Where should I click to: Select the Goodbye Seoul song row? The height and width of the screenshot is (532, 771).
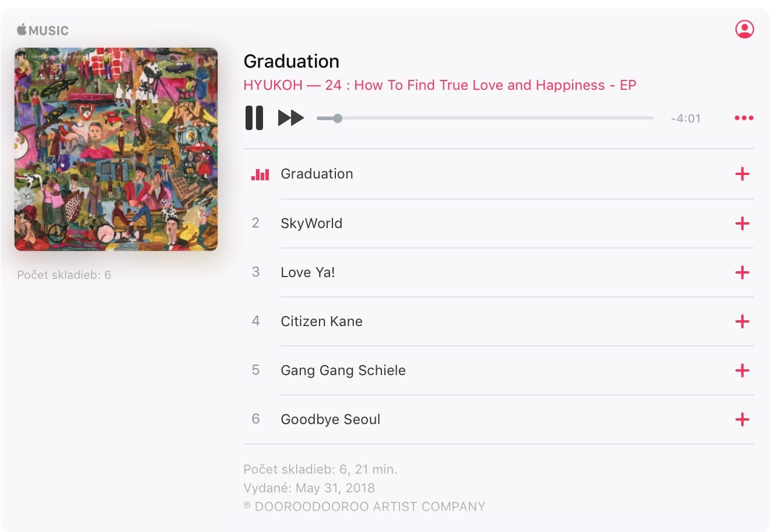point(499,419)
